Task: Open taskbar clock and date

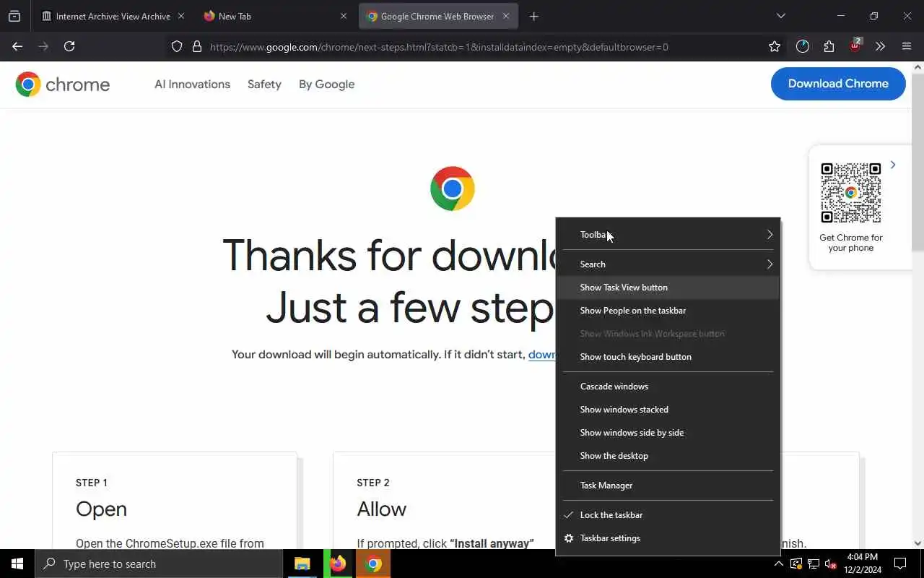Action: pyautogui.click(x=863, y=564)
